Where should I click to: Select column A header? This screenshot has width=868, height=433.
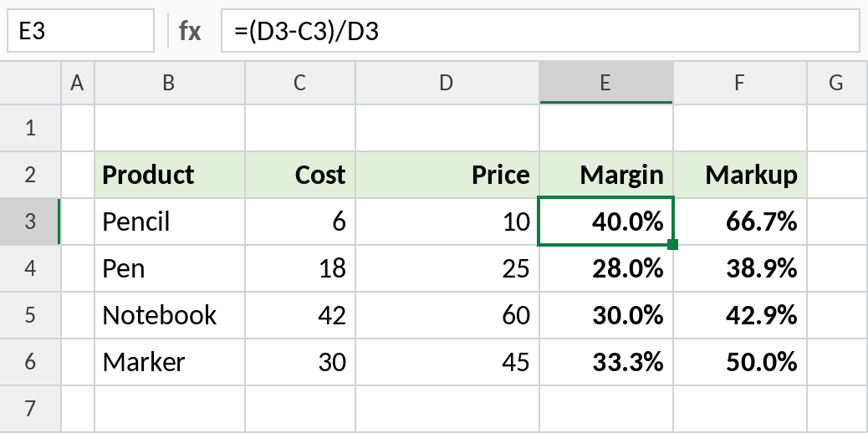tap(78, 83)
